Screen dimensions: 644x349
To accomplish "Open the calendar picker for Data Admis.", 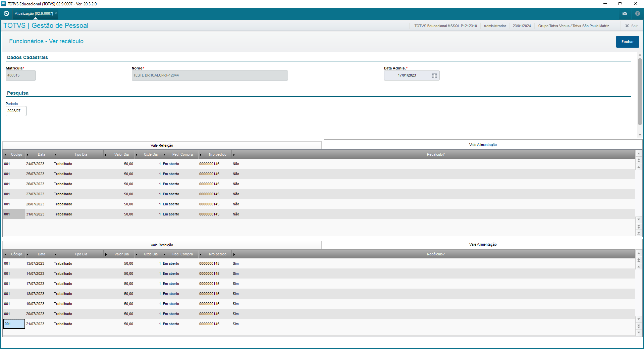I will pos(434,76).
